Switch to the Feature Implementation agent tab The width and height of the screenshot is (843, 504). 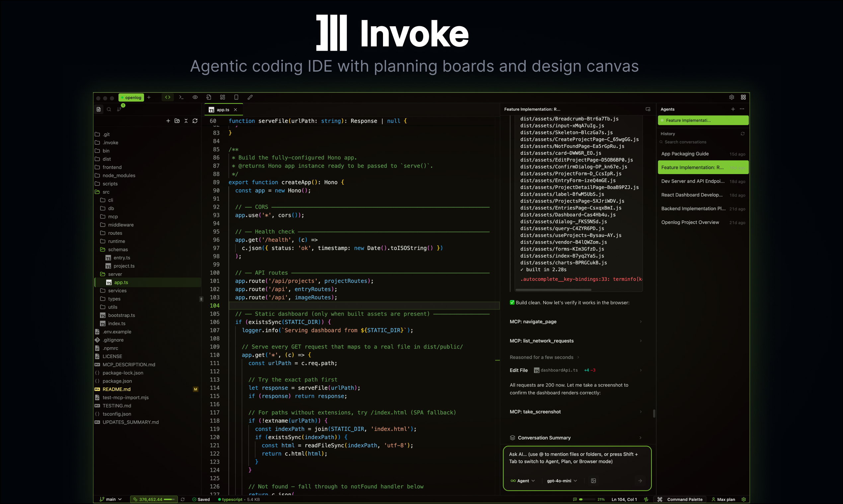click(x=703, y=120)
